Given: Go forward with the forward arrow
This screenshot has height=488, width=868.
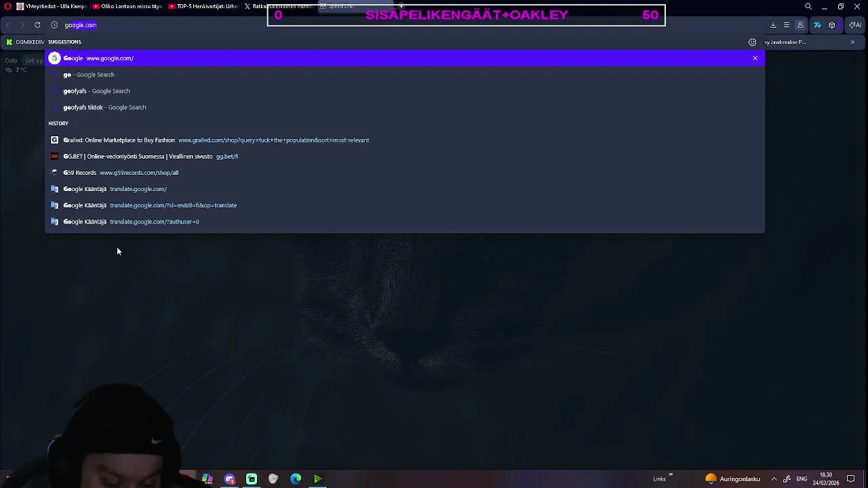Looking at the screenshot, I should tap(22, 25).
